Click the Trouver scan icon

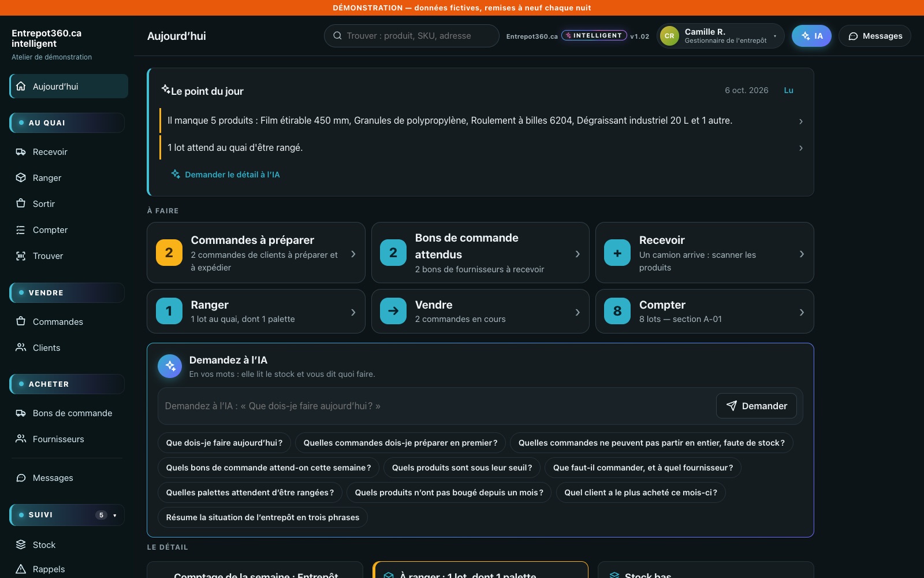pyautogui.click(x=21, y=256)
